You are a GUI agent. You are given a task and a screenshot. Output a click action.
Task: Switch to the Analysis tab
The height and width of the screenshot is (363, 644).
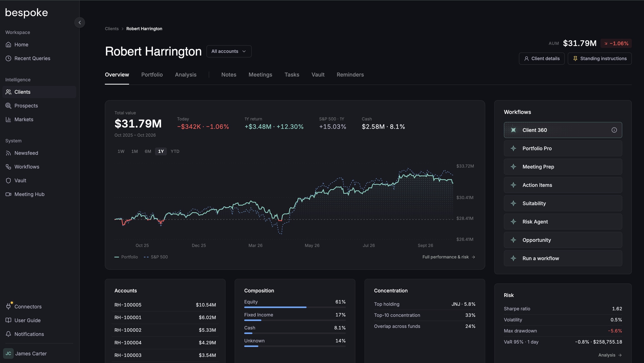185,75
